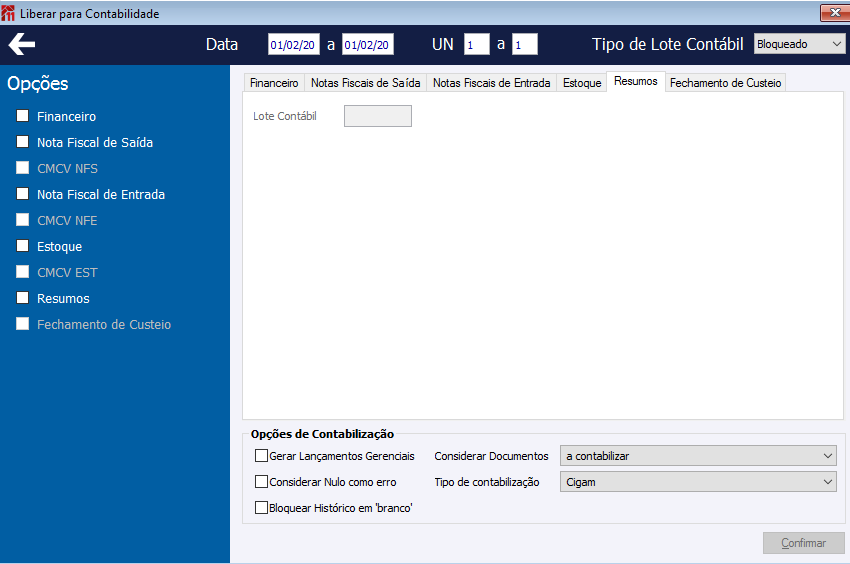Click the Confirmar button
Screen dimensions: 850x564
pos(803,543)
